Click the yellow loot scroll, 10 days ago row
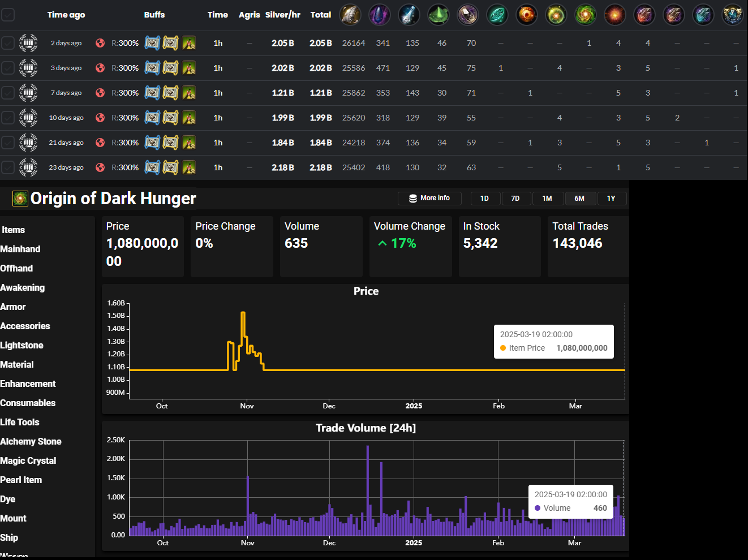 point(170,118)
